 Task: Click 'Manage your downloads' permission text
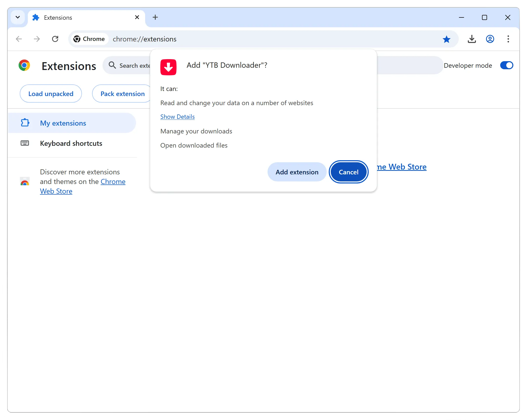(x=196, y=131)
